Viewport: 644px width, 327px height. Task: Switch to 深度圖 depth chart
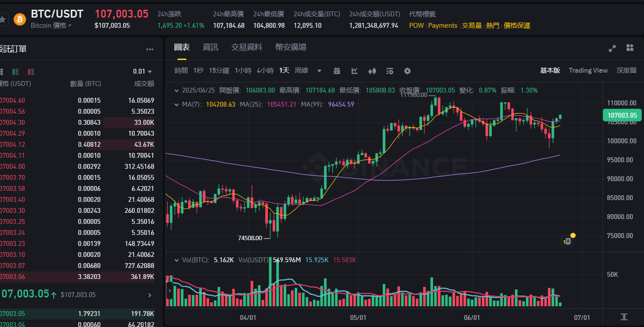click(626, 71)
